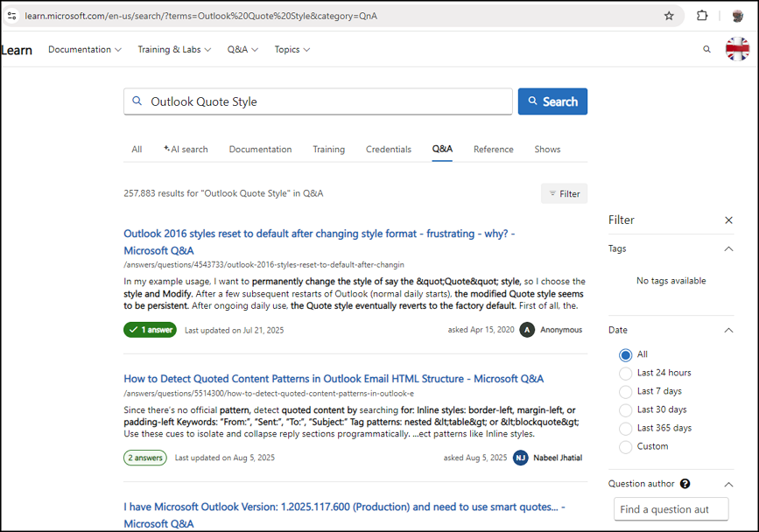Open the smart quotes Outlook Version result
The width and height of the screenshot is (759, 532).
coord(344,515)
